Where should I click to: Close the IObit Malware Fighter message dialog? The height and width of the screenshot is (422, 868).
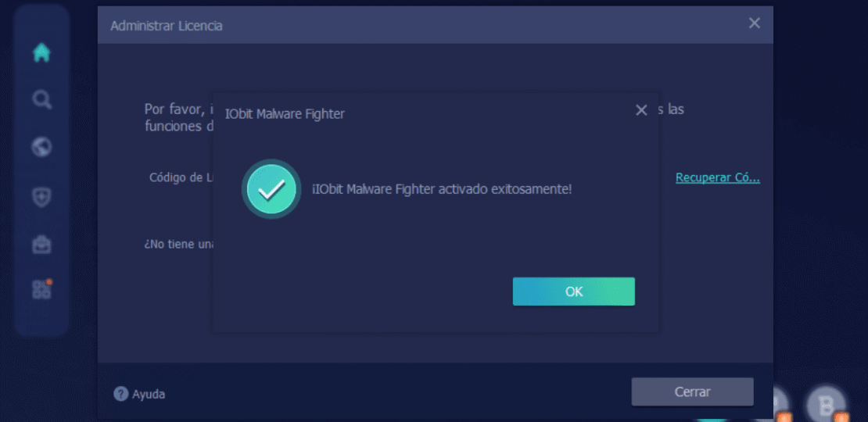pyautogui.click(x=641, y=111)
